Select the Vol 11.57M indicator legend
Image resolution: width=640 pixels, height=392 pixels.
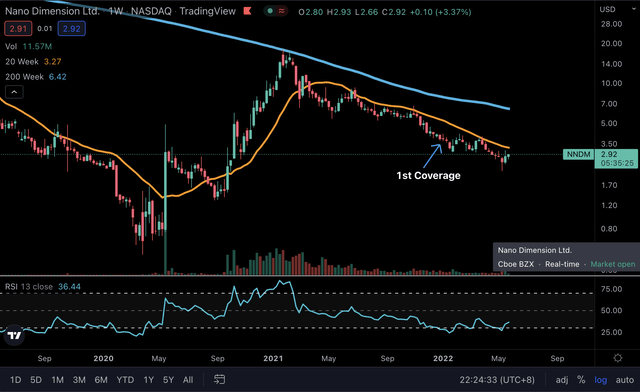28,46
